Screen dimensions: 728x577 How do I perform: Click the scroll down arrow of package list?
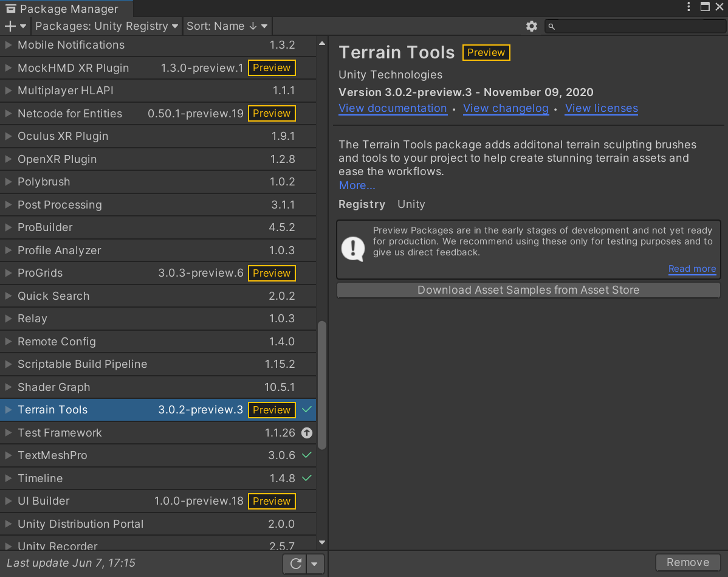[321, 542]
